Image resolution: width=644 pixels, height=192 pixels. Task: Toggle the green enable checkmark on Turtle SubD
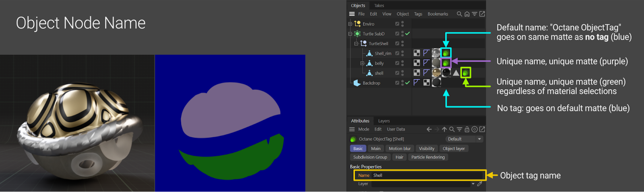pyautogui.click(x=407, y=34)
